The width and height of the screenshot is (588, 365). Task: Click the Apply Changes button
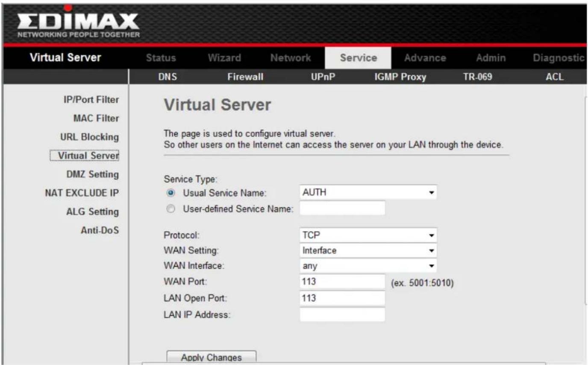click(x=211, y=357)
